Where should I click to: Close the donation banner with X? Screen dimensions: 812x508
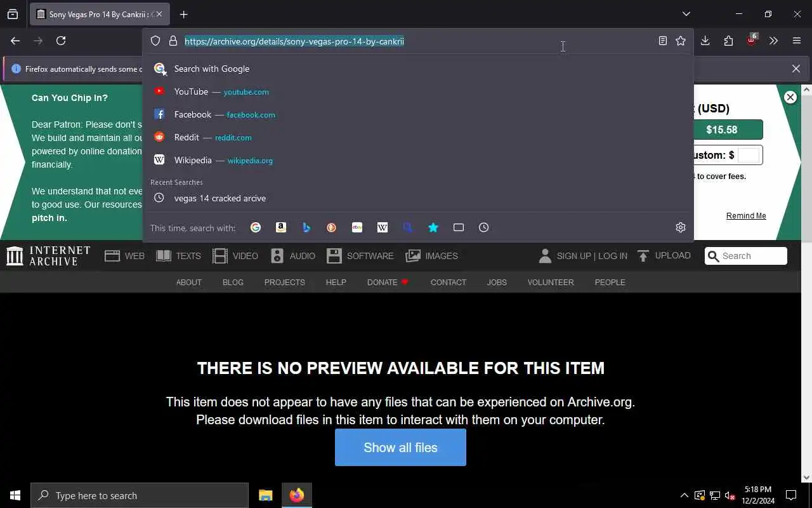(x=790, y=97)
